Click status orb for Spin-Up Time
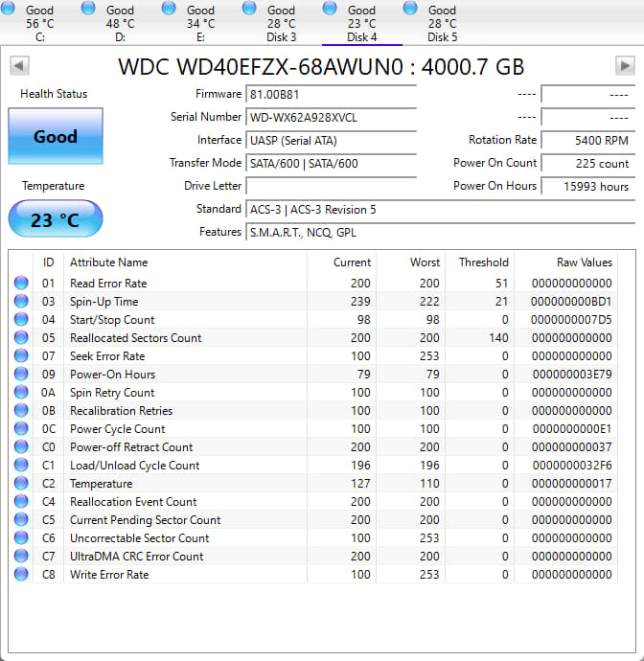This screenshot has width=644, height=661. [x=21, y=301]
